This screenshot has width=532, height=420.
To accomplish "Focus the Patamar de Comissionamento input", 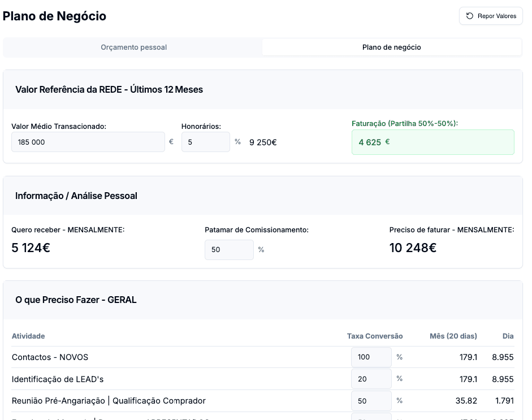I will (x=229, y=249).
